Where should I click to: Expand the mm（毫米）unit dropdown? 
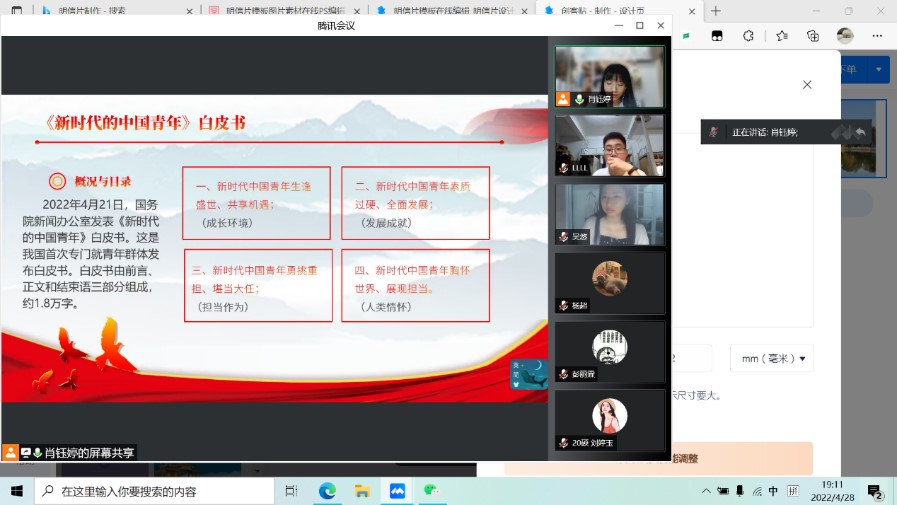click(x=771, y=358)
